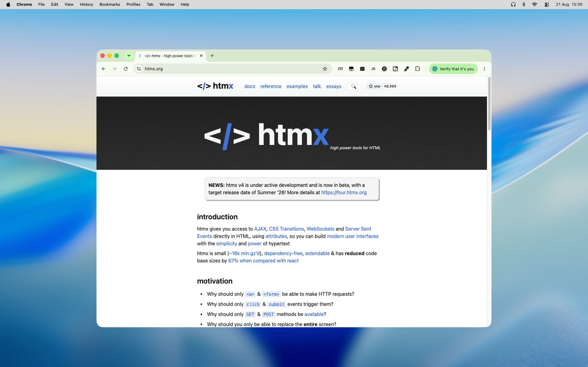Click the page vertical scrollbar thumb
The image size is (588, 367).
[x=489, y=104]
